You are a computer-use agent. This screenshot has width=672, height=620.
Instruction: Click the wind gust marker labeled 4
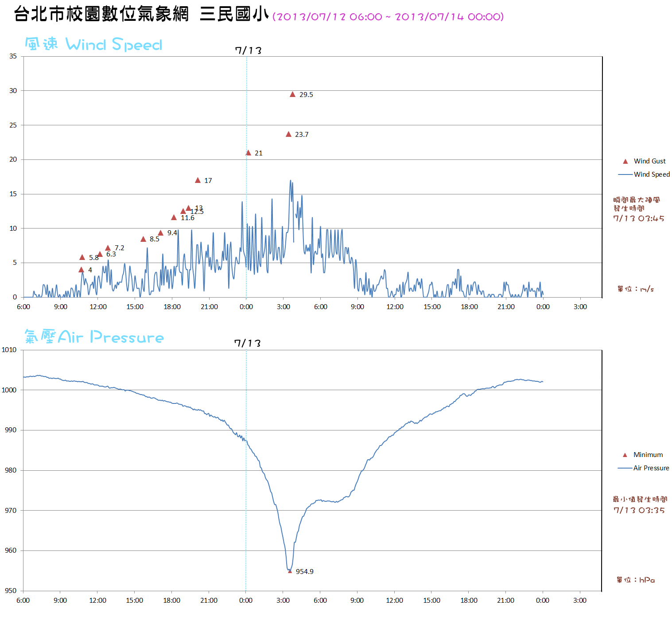(x=81, y=270)
